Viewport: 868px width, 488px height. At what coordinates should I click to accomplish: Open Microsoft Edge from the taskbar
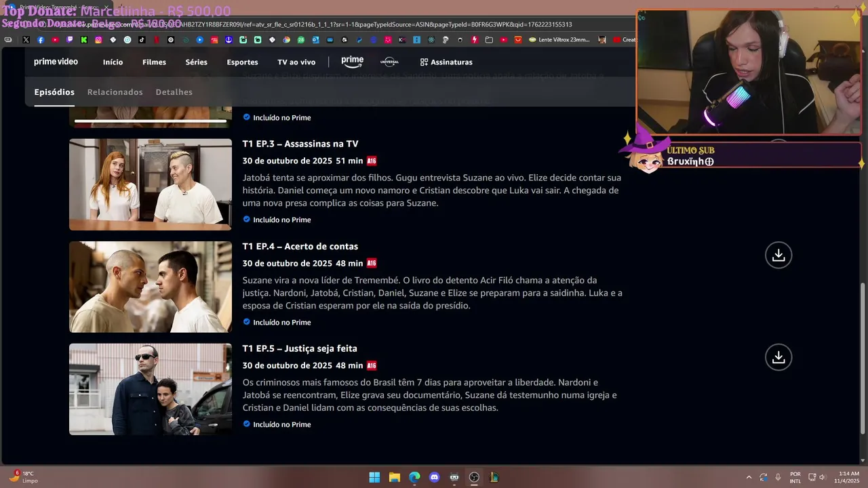(x=414, y=477)
